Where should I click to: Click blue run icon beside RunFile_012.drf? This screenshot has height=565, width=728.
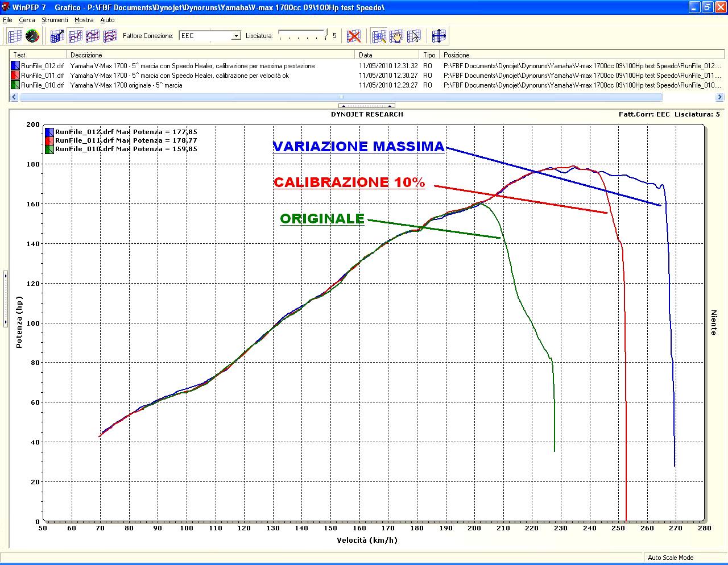[x=15, y=66]
